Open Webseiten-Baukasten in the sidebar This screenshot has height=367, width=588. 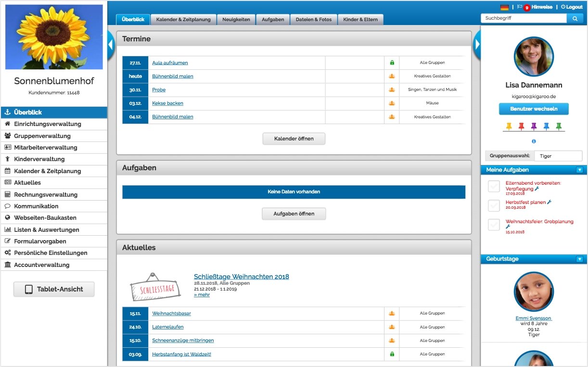click(54, 218)
